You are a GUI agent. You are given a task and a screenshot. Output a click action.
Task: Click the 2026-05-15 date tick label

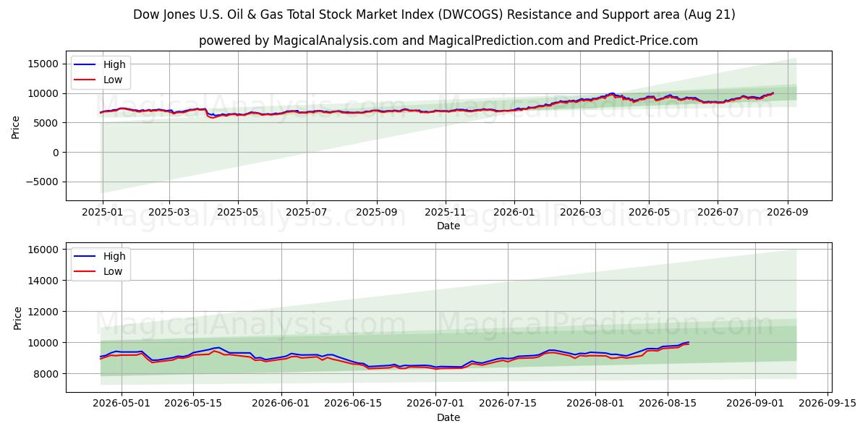point(192,404)
